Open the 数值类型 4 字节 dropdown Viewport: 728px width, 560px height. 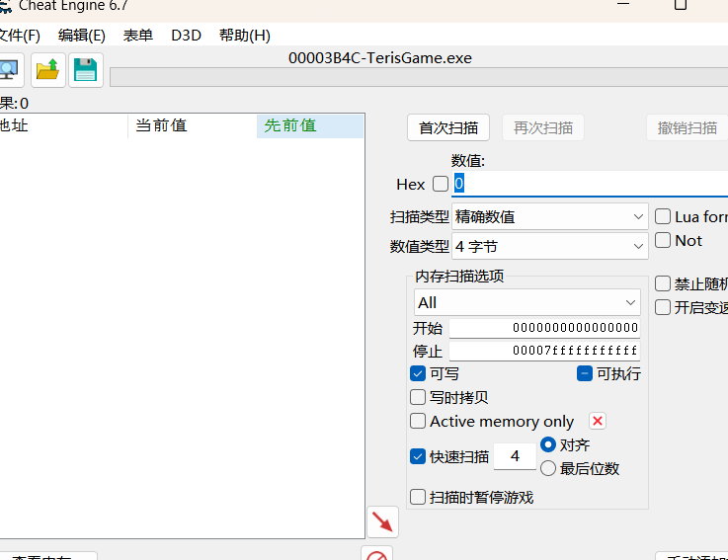pyautogui.click(x=549, y=246)
